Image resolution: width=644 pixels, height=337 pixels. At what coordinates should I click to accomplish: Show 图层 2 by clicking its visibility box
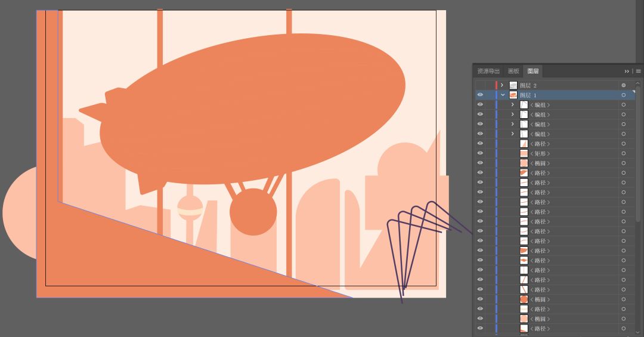click(480, 85)
